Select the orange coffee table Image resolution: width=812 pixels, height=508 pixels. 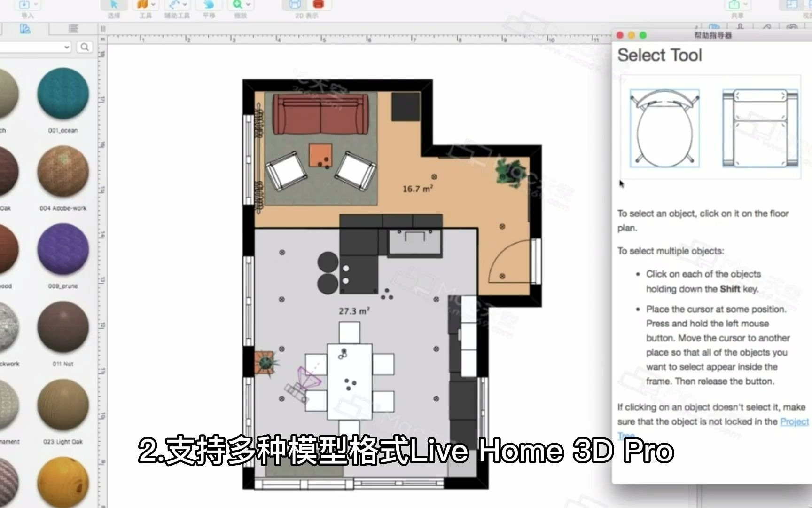[x=320, y=155]
